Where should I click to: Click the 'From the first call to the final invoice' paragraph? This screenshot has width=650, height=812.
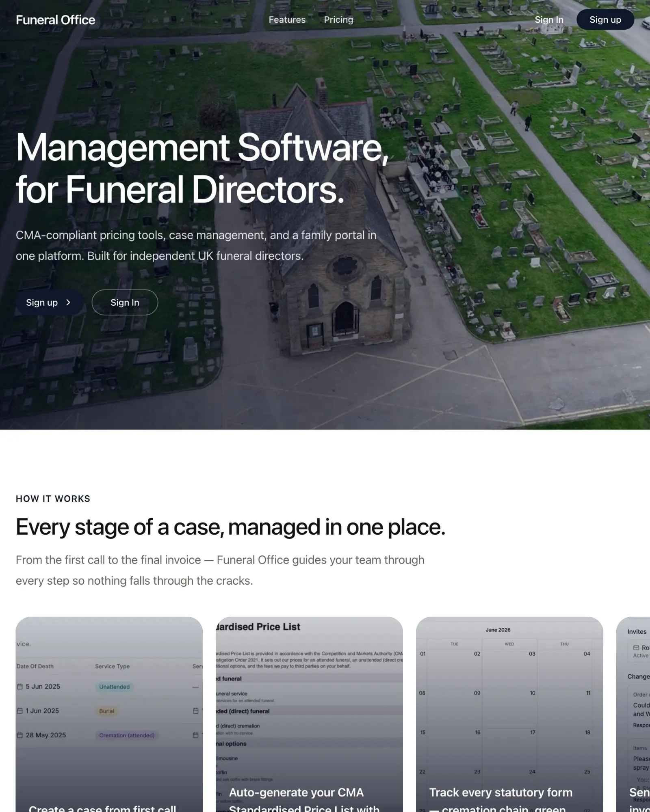(x=220, y=570)
